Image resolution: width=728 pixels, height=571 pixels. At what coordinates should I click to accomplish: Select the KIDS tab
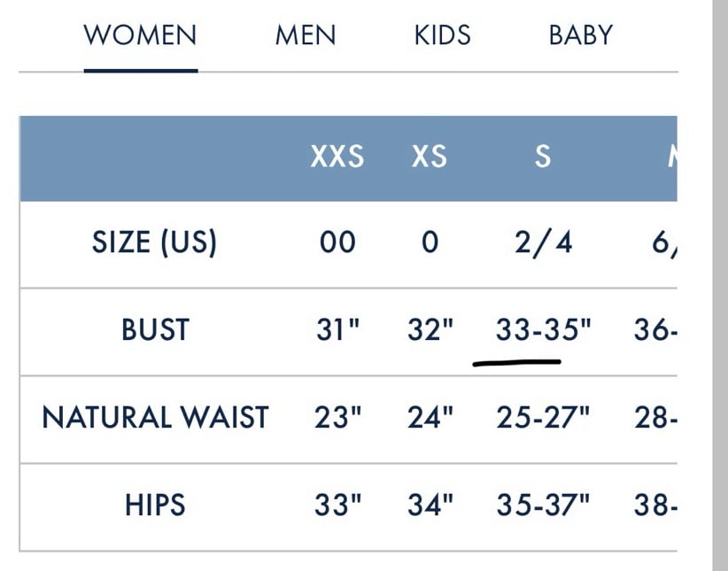pyautogui.click(x=443, y=35)
